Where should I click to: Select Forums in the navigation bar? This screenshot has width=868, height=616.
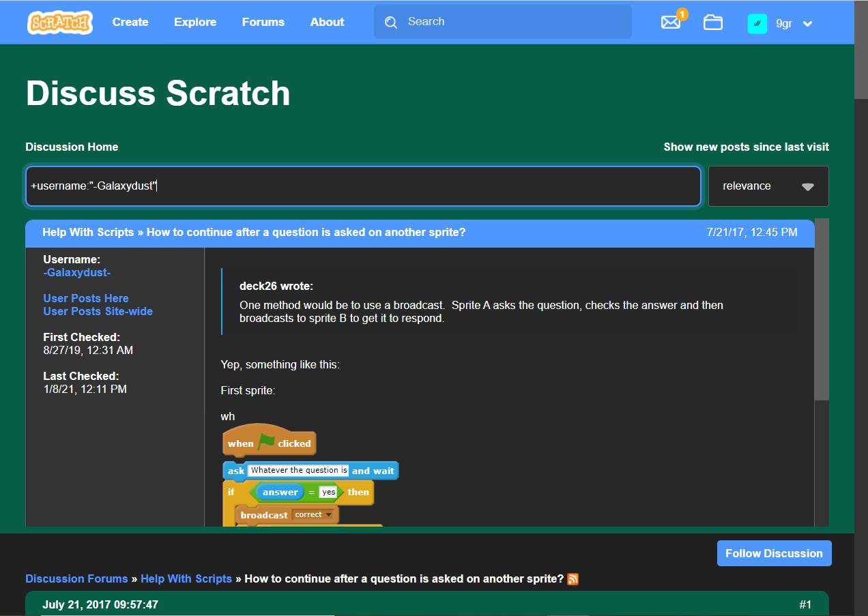(x=263, y=22)
